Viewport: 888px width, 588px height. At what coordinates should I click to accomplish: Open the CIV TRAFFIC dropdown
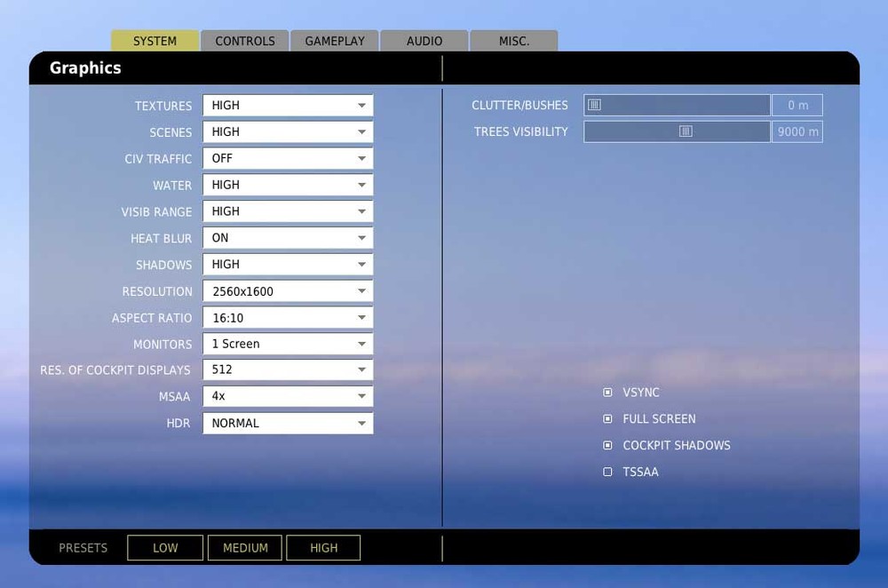coord(288,159)
